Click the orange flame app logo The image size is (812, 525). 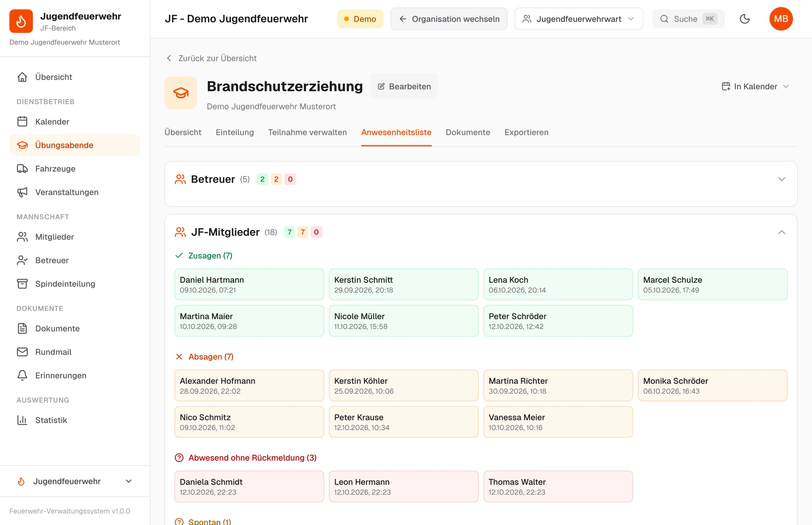pos(21,21)
